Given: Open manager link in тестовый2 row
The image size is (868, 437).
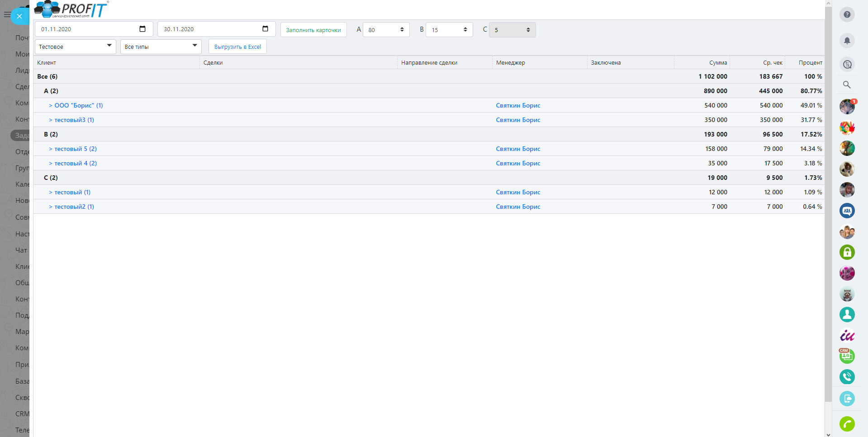Looking at the screenshot, I should pos(518,207).
